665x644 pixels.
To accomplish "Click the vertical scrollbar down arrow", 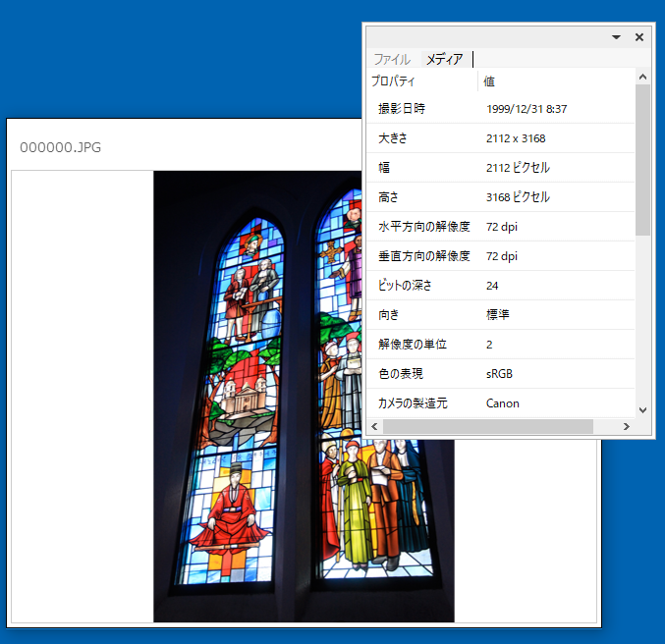I will (x=643, y=410).
